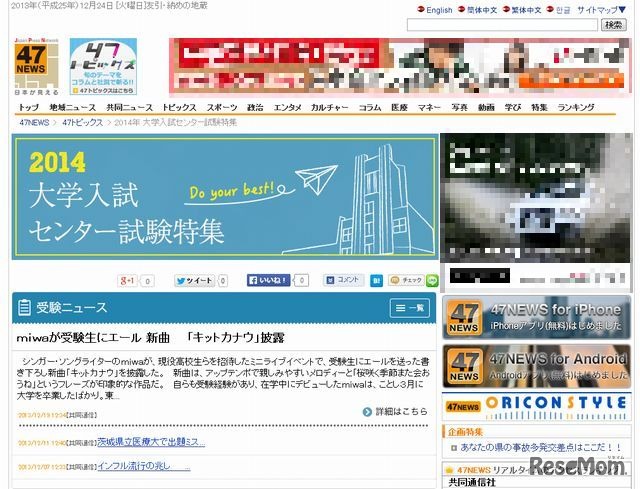Open the インフル流行の兆し article
The width and height of the screenshot is (640, 489).
[x=144, y=466]
